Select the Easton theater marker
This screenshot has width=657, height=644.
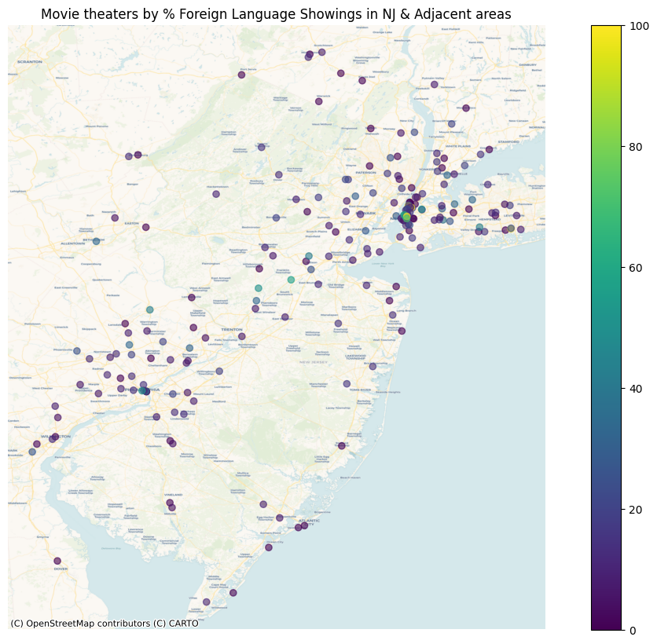(x=145, y=228)
